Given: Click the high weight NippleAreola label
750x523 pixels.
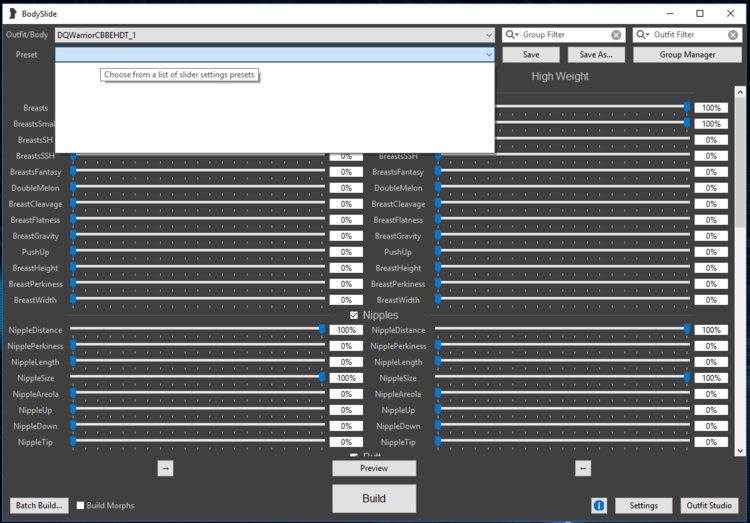Looking at the screenshot, I should point(398,394).
